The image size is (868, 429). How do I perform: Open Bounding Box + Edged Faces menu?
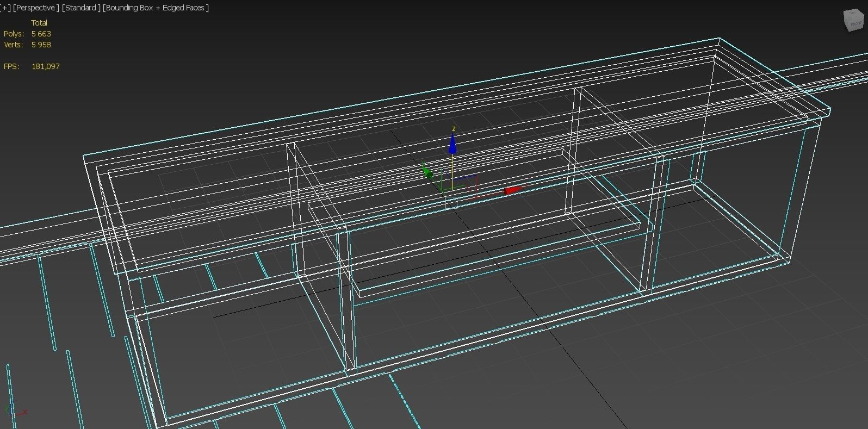point(156,8)
